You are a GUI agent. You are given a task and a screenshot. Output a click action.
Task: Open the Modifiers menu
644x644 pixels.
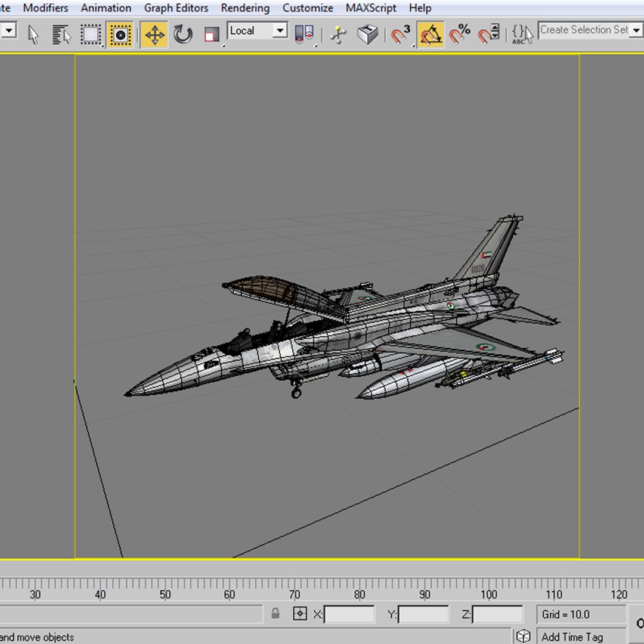point(45,8)
